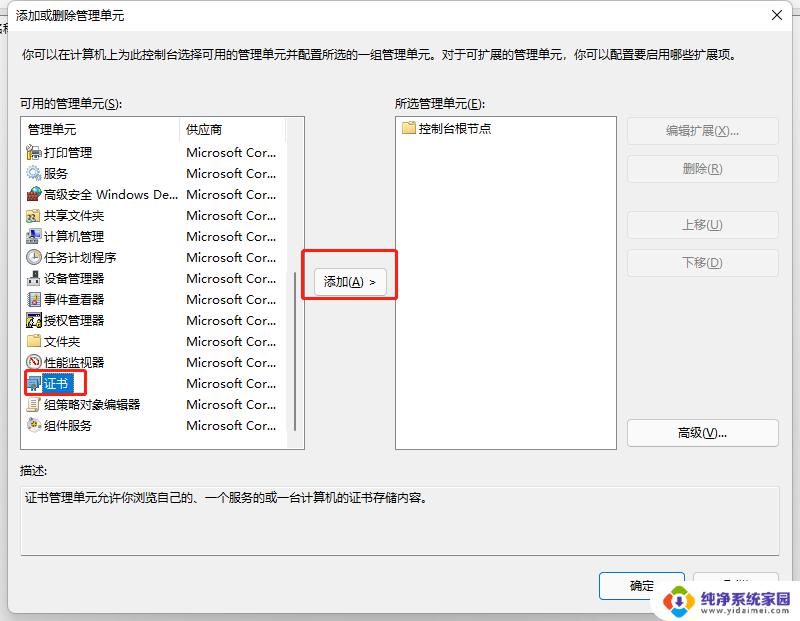The width and height of the screenshot is (800, 621).
Task: Select the 打印管理 row text
Action: pos(68,152)
